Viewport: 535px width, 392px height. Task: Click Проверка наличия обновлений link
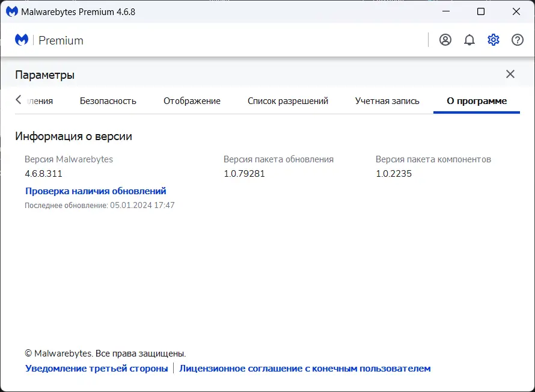96,191
